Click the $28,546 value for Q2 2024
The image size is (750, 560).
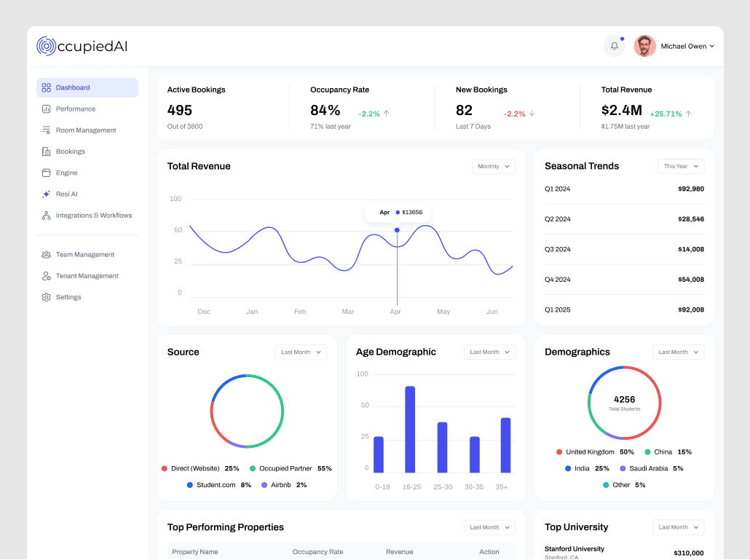click(691, 219)
